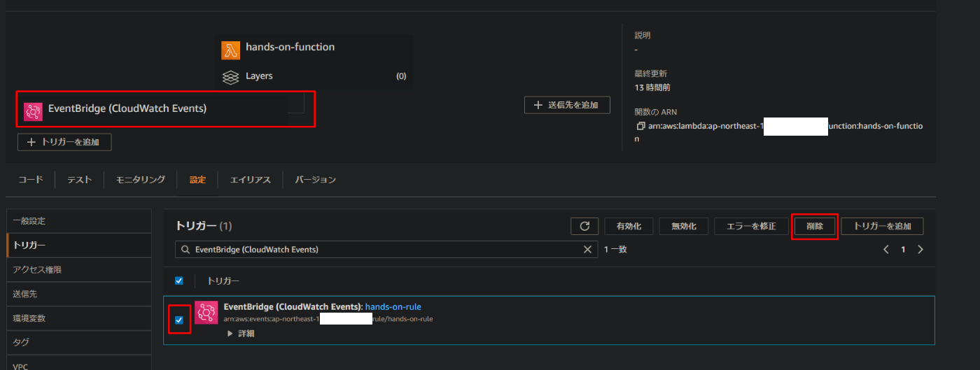Screen dimensions: 980x370
Task: Click the rule ARN text ending in rule/hands-on-rule
Action: point(328,319)
